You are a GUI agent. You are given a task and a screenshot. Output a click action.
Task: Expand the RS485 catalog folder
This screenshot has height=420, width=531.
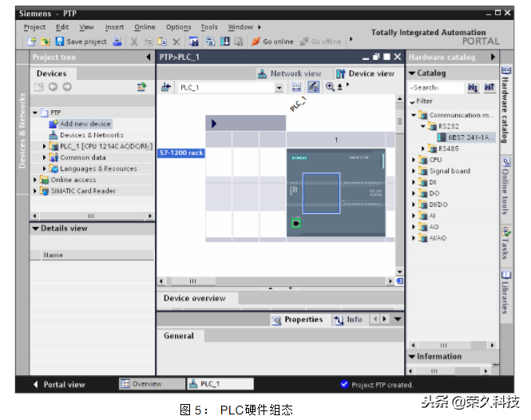pyautogui.click(x=422, y=149)
